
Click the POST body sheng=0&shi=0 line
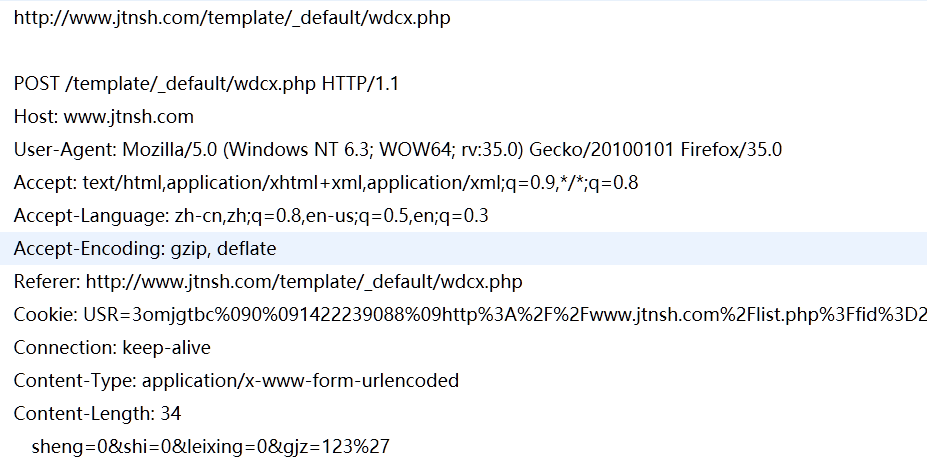point(210,447)
